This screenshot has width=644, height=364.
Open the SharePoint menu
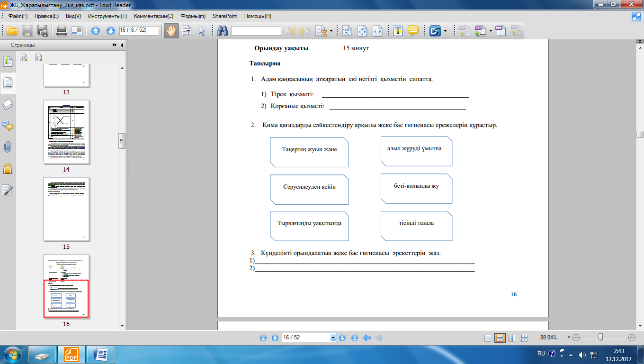tap(225, 16)
